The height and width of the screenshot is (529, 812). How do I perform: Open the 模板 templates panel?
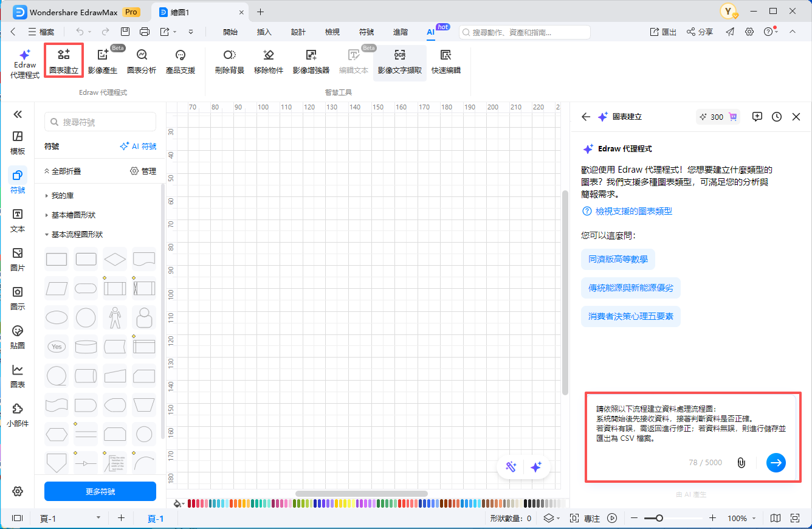coord(18,143)
